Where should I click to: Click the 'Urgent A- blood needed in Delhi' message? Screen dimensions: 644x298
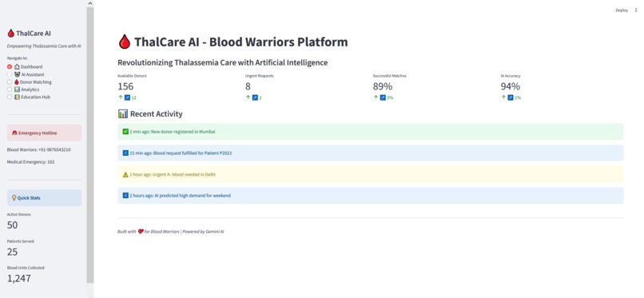pyautogui.click(x=184, y=174)
